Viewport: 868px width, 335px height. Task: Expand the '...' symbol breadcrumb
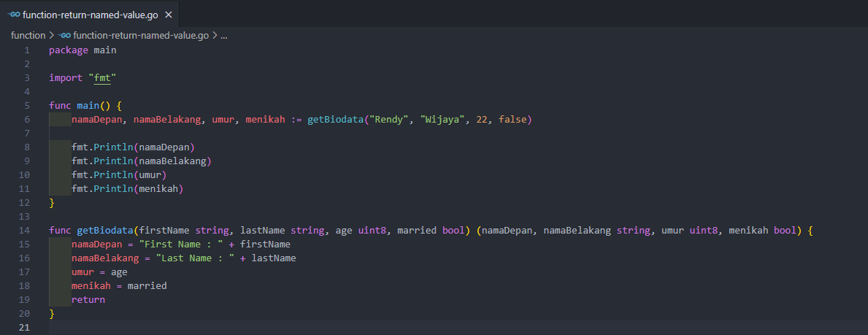click(224, 36)
